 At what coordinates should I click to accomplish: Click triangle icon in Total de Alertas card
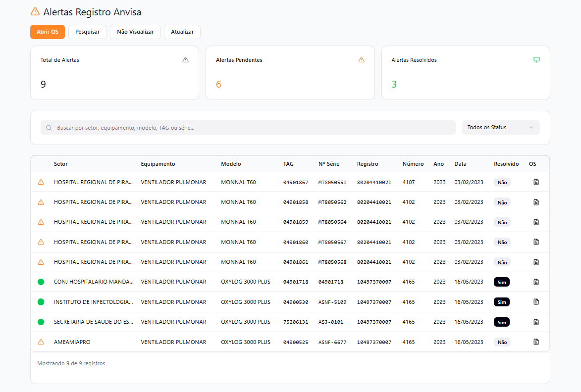186,60
